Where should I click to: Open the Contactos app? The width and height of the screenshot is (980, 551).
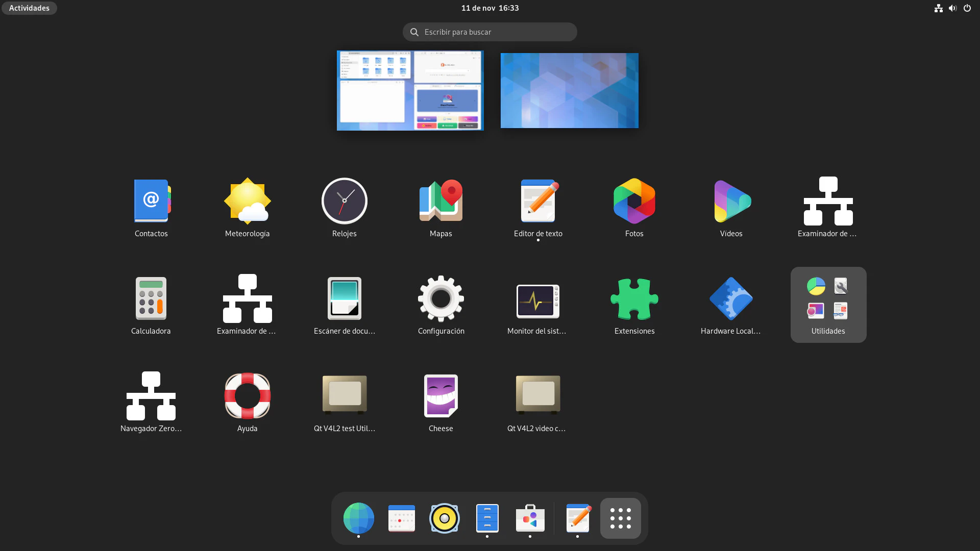[151, 202]
